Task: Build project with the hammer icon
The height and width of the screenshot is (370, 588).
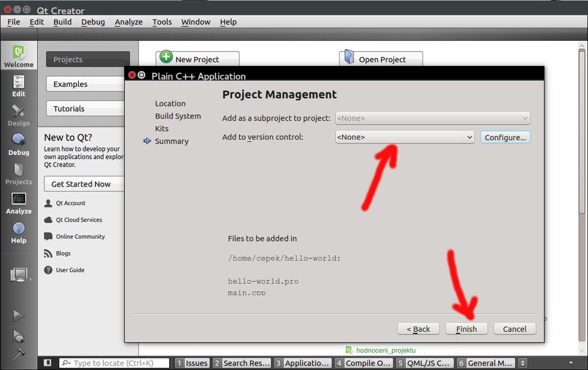Action: [18, 354]
